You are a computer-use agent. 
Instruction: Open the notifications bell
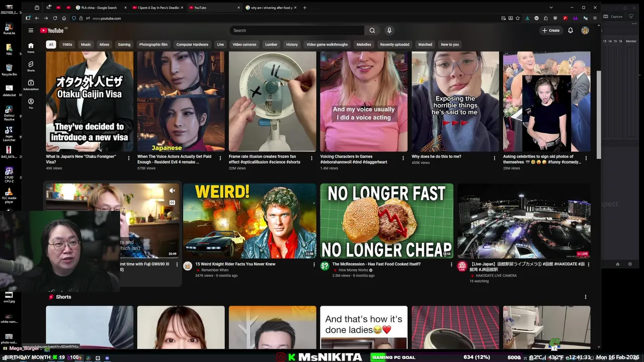tap(571, 30)
